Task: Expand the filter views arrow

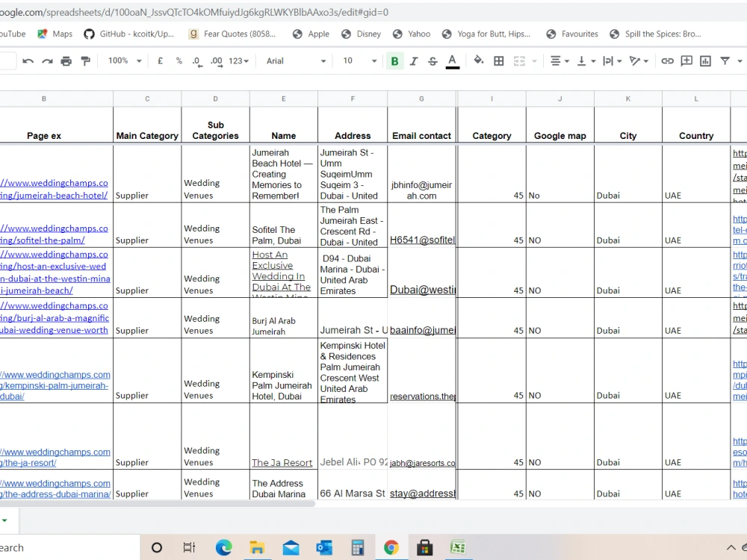Action: 740,61
